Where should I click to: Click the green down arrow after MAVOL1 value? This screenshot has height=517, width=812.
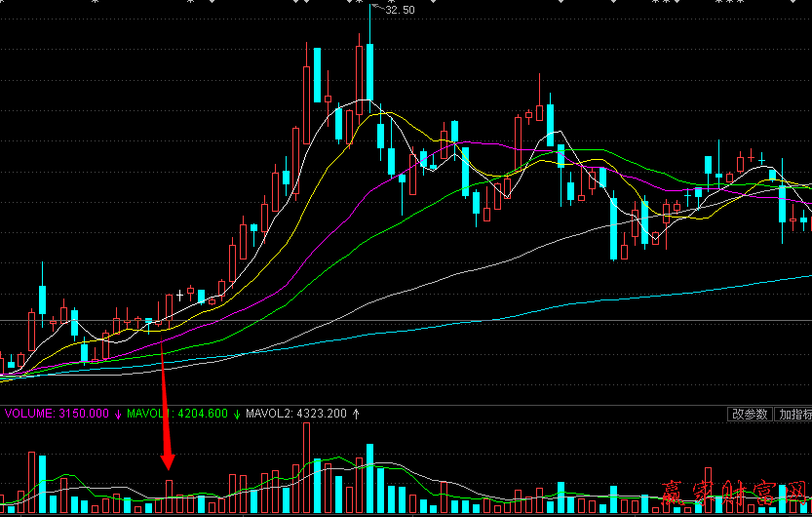pyautogui.click(x=237, y=414)
